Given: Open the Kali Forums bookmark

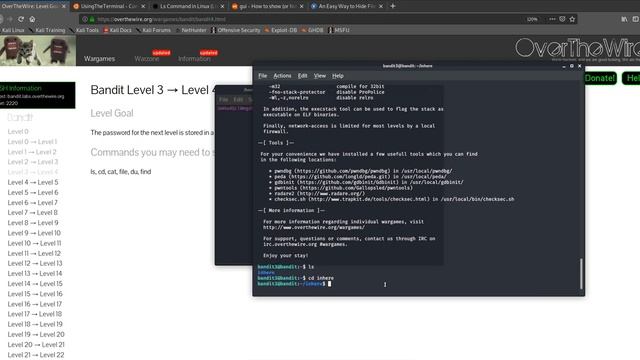Looking at the screenshot, I should click(153, 30).
